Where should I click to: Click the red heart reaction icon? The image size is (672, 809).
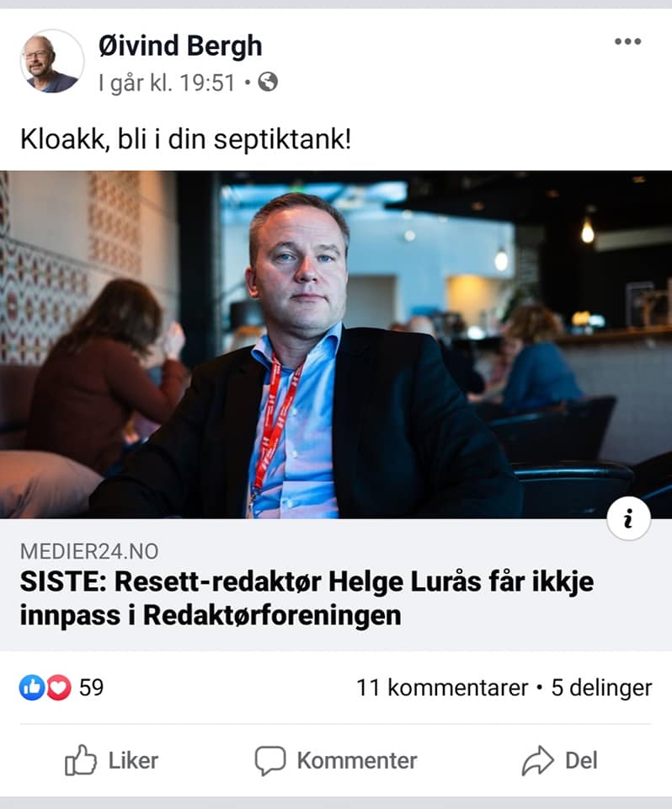tap(59, 688)
